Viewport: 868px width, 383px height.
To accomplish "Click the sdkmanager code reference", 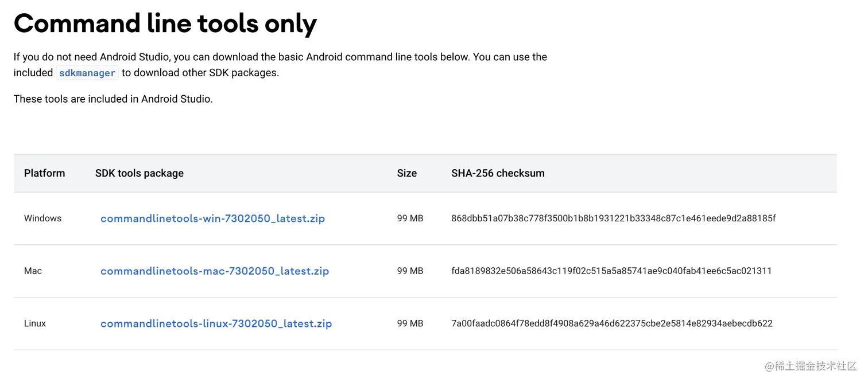I will tap(87, 73).
